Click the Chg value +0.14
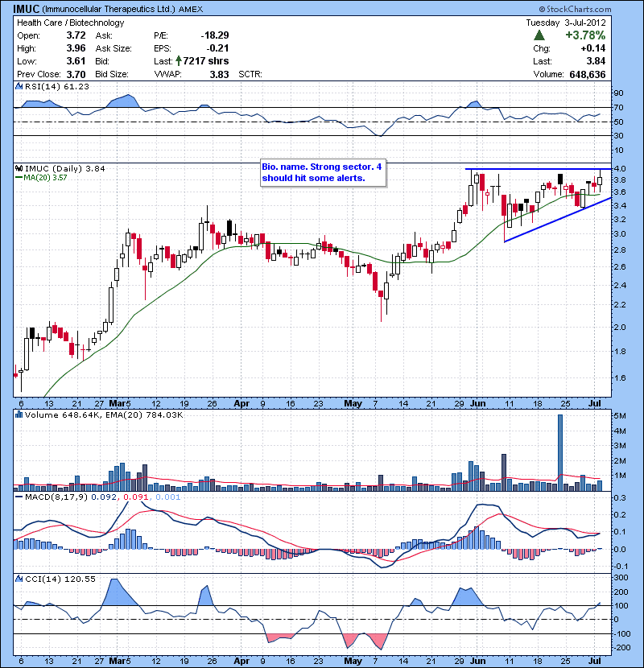The height and width of the screenshot is (668, 644). click(x=593, y=48)
